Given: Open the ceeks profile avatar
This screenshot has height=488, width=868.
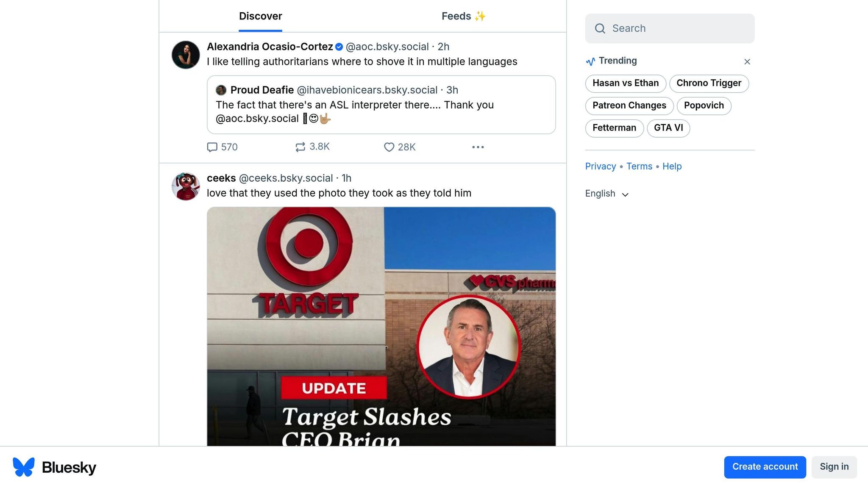Looking at the screenshot, I should pos(186,186).
